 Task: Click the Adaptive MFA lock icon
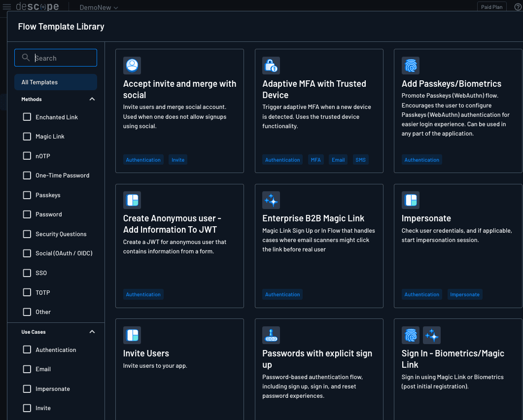point(271,65)
